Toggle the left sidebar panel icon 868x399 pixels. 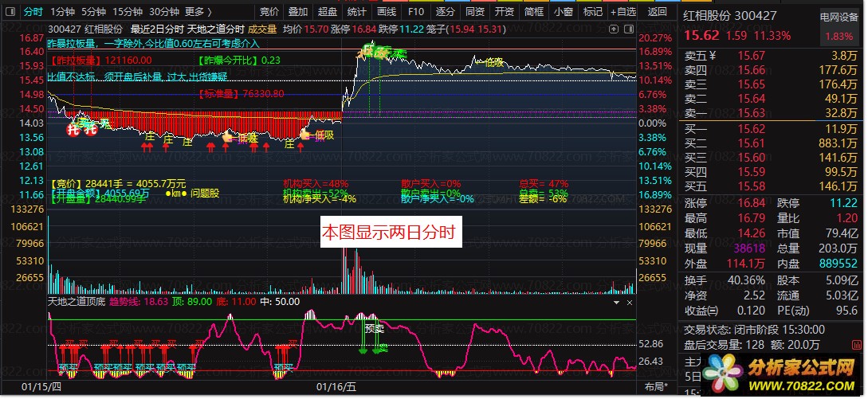coord(10,12)
